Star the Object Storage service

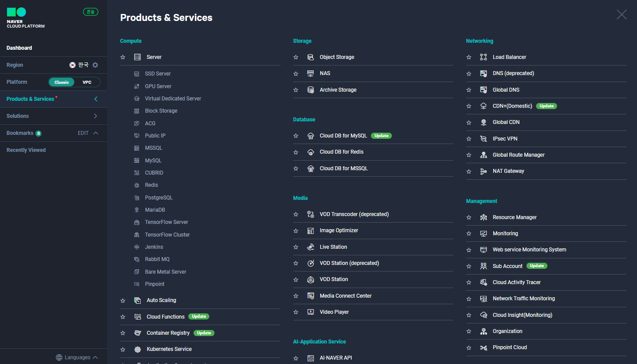(296, 57)
